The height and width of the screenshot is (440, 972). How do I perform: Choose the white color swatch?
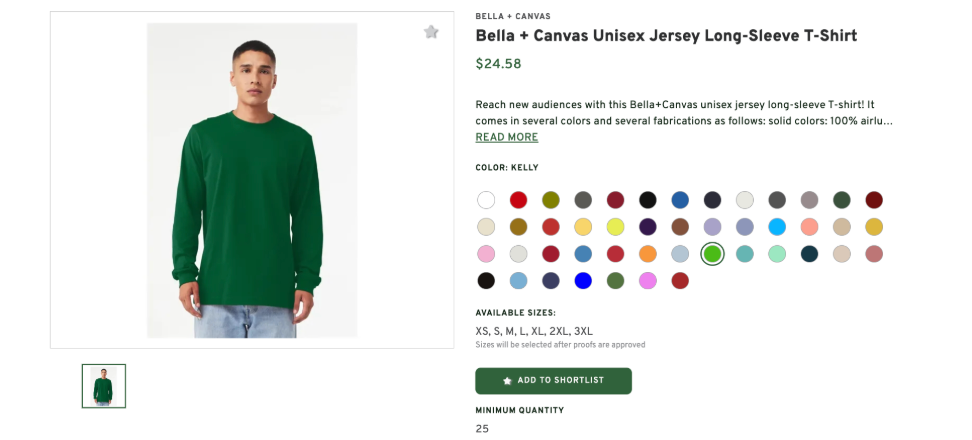click(486, 200)
